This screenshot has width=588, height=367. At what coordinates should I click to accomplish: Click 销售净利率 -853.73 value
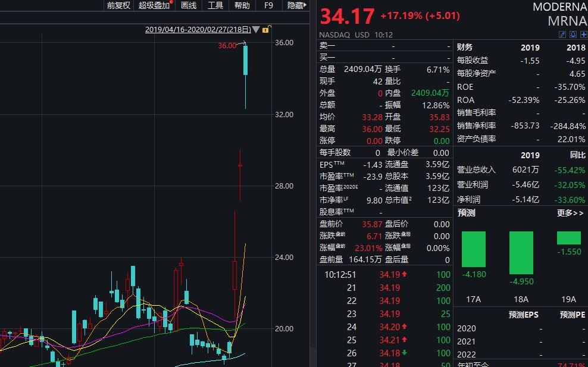point(525,126)
